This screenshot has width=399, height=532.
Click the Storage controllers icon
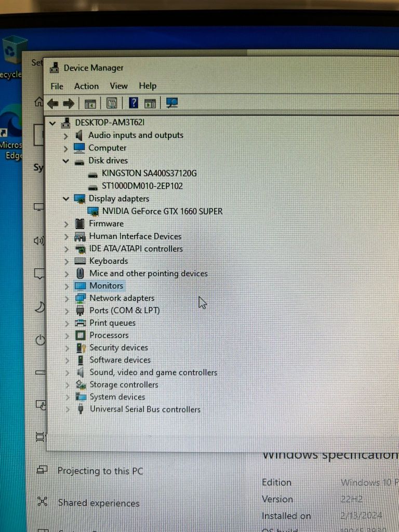[x=81, y=384]
